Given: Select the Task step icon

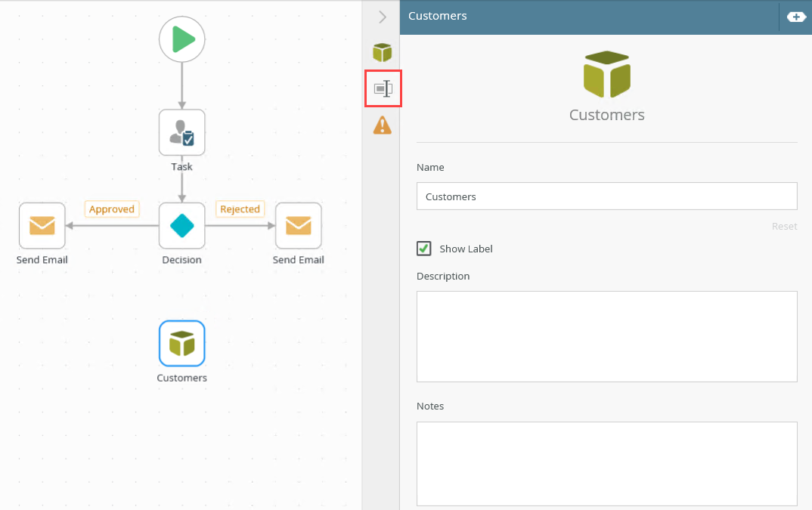Looking at the screenshot, I should [181, 133].
